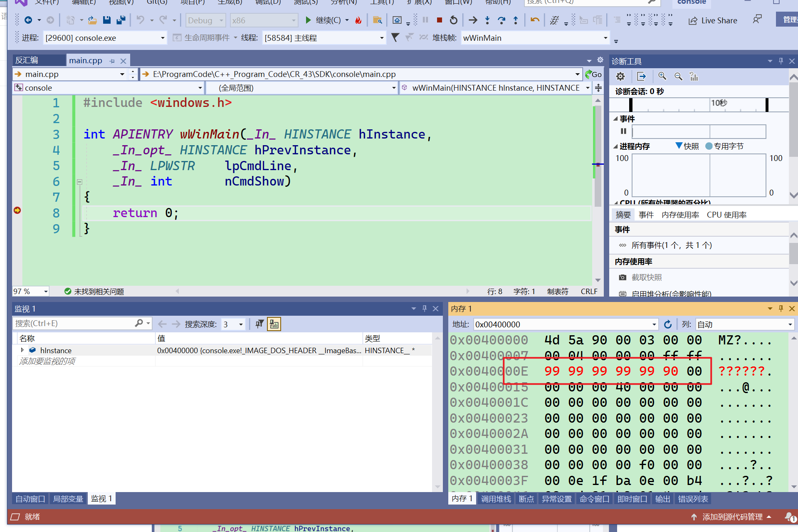Image resolution: width=798 pixels, height=532 pixels.
Task: Open diagnostics settings via the gear icon
Action: (x=620, y=77)
